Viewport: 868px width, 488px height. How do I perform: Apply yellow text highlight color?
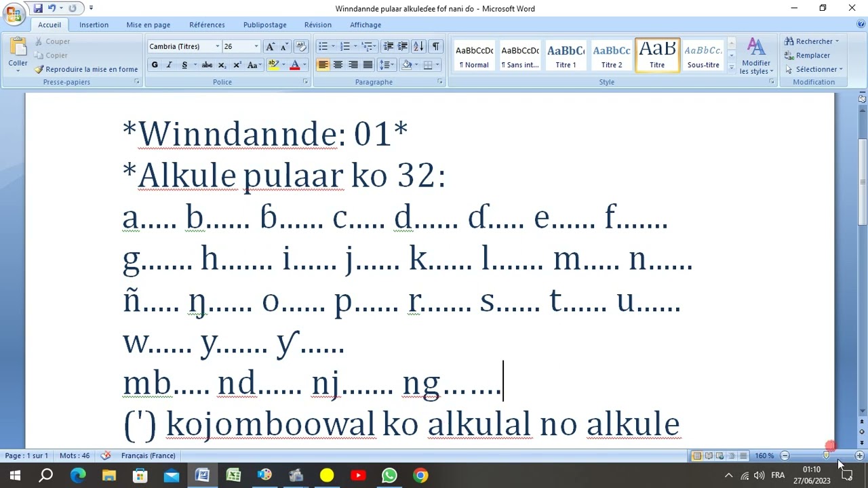click(x=272, y=65)
